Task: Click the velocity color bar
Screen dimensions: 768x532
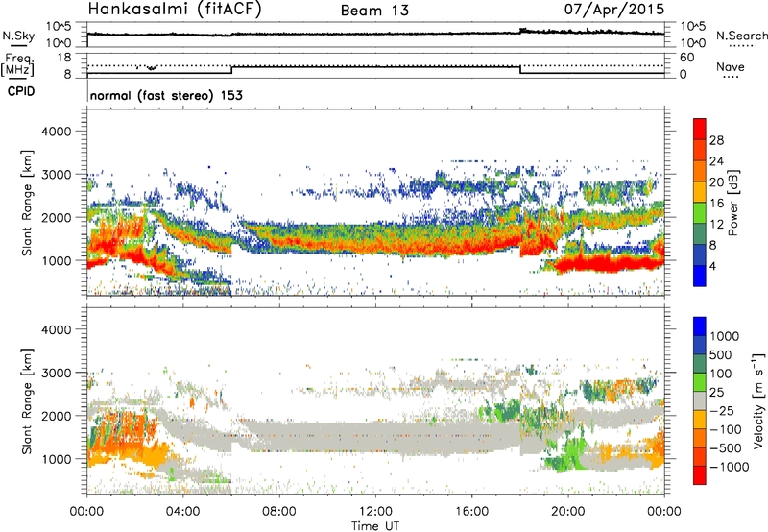Action: 700,400
